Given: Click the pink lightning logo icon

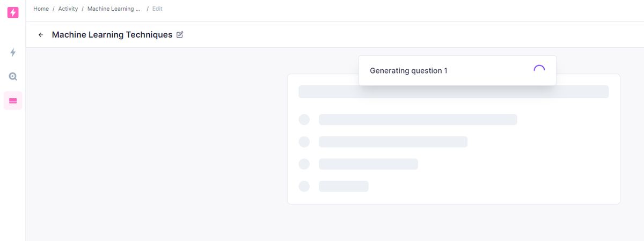Looking at the screenshot, I should click(13, 12).
